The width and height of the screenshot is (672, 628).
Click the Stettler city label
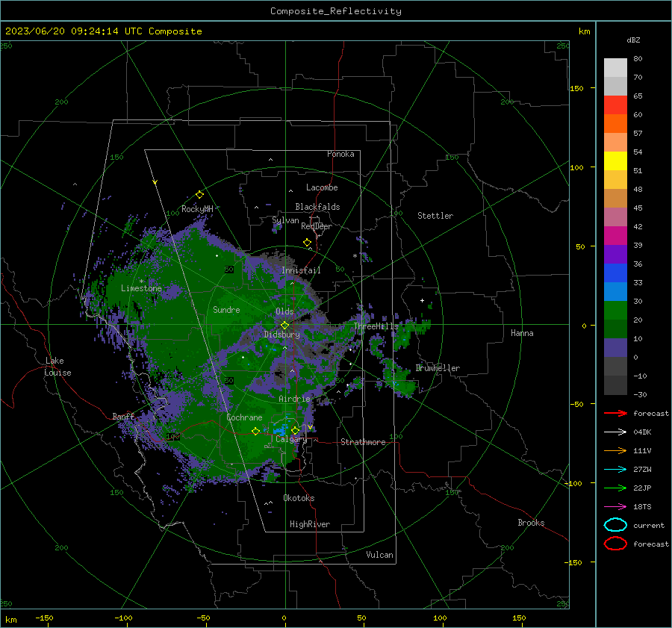click(x=435, y=216)
